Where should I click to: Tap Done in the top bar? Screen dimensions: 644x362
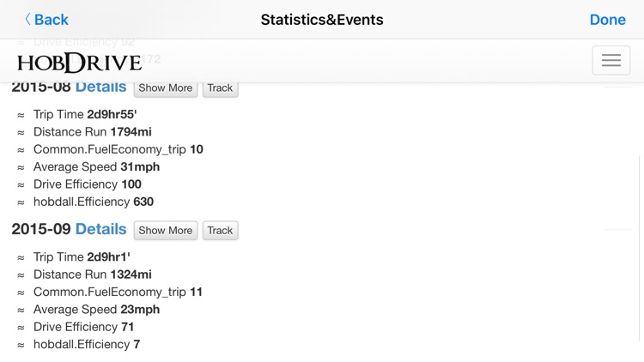tap(607, 20)
